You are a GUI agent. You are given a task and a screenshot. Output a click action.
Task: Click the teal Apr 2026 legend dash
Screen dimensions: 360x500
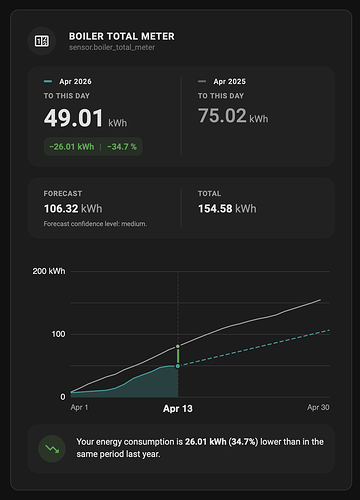[48, 81]
